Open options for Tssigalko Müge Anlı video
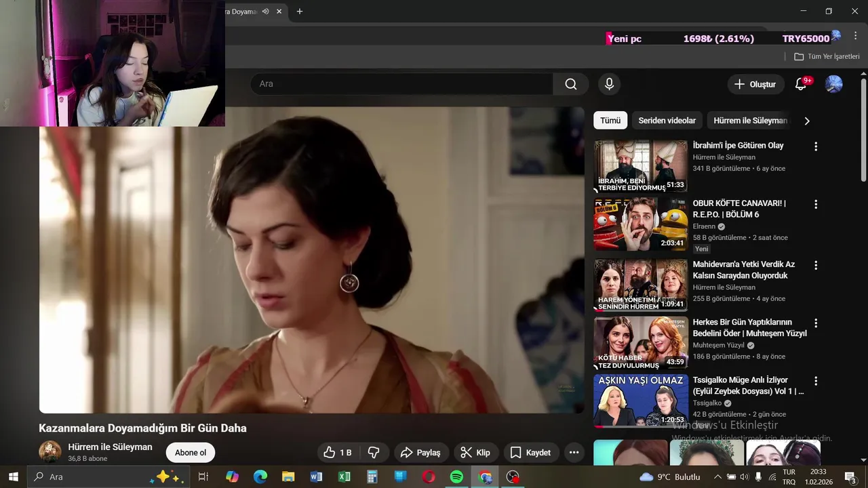 [816, 381]
